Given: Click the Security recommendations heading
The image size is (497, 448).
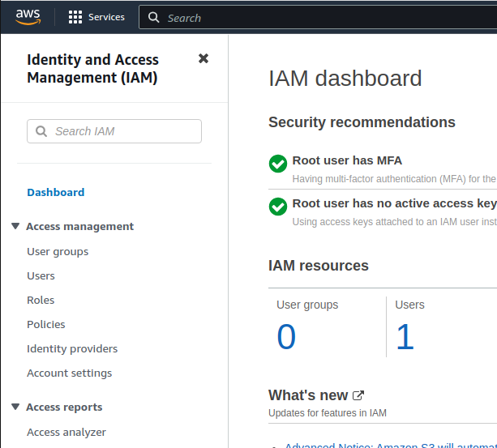Looking at the screenshot, I should [x=362, y=122].
